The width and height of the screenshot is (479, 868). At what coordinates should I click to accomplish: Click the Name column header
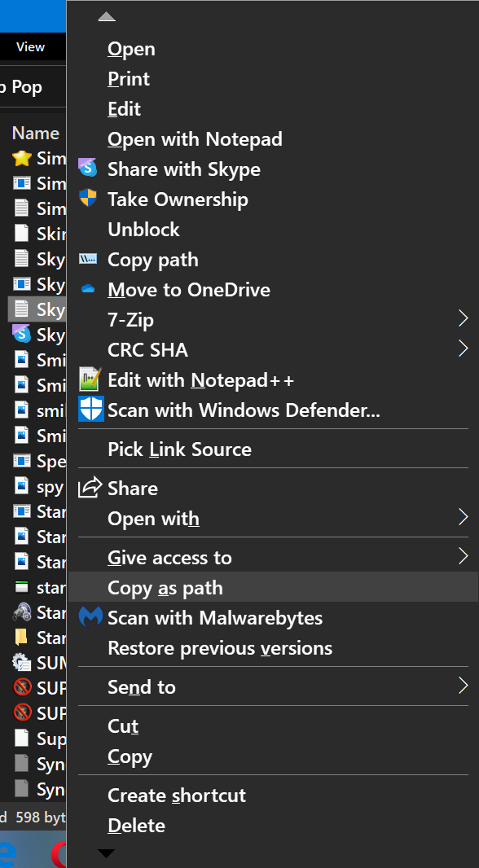pyautogui.click(x=36, y=133)
